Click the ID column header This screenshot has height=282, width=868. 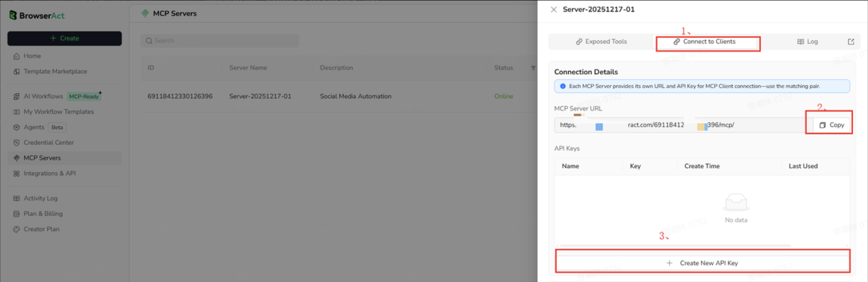[x=151, y=67]
